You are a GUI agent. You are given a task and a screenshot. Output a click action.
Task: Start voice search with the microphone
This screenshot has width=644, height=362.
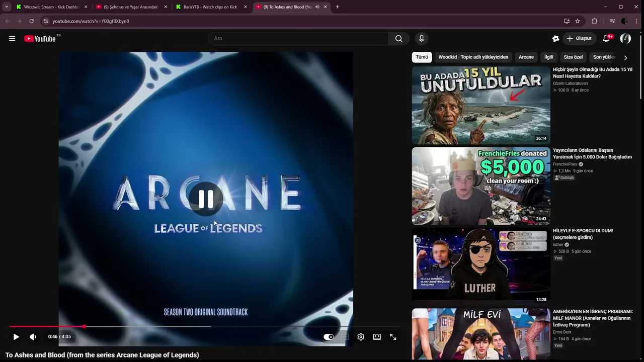(x=422, y=39)
